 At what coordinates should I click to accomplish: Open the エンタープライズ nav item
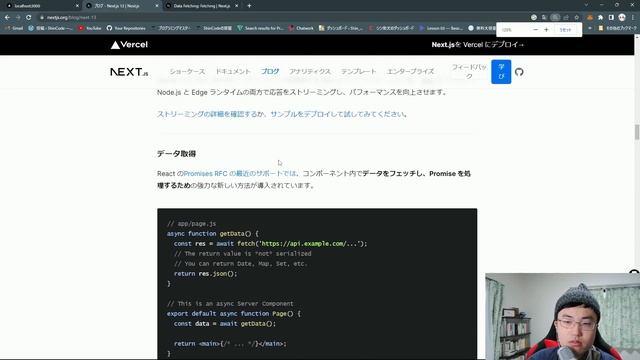pyautogui.click(x=410, y=71)
